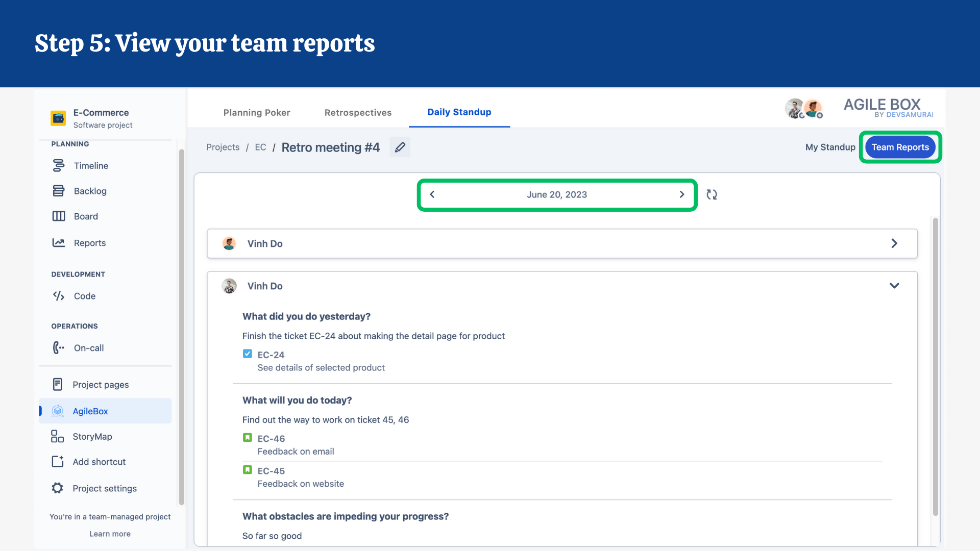
Task: Click the Reports chart icon
Action: point(58,242)
